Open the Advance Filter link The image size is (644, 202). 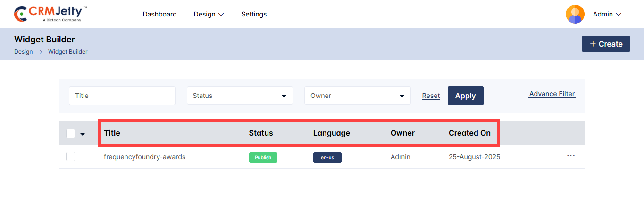[x=552, y=94]
